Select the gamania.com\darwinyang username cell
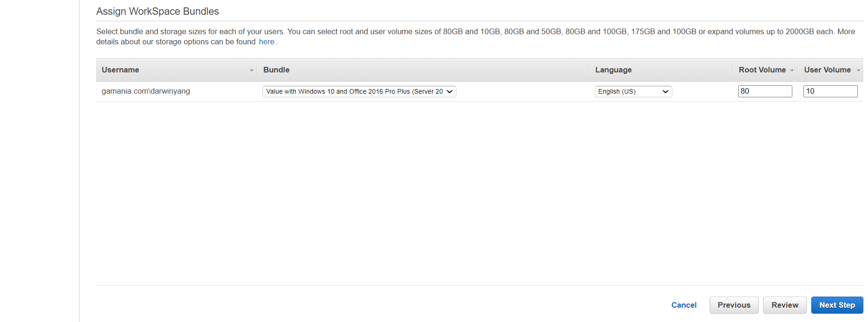 (x=146, y=91)
